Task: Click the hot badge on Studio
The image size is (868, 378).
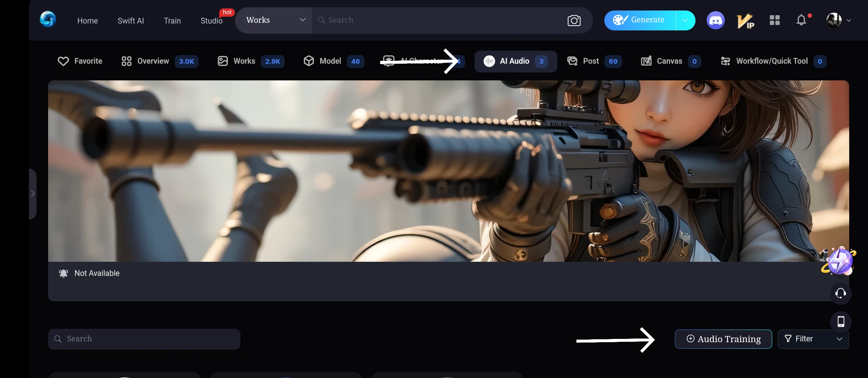Action: (x=227, y=12)
